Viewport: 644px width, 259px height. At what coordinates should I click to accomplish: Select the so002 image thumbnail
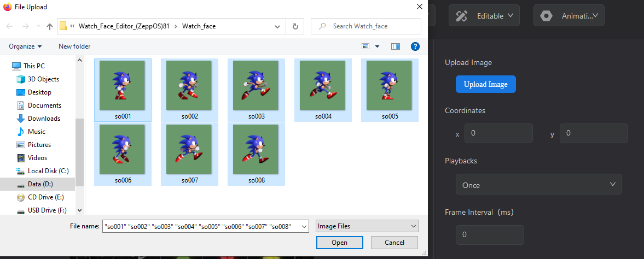[x=189, y=90]
